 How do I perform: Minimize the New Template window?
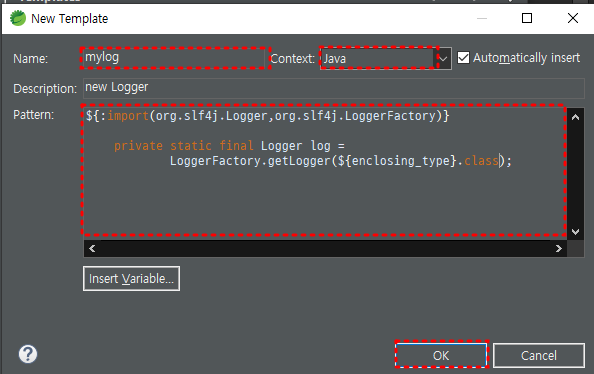482,18
